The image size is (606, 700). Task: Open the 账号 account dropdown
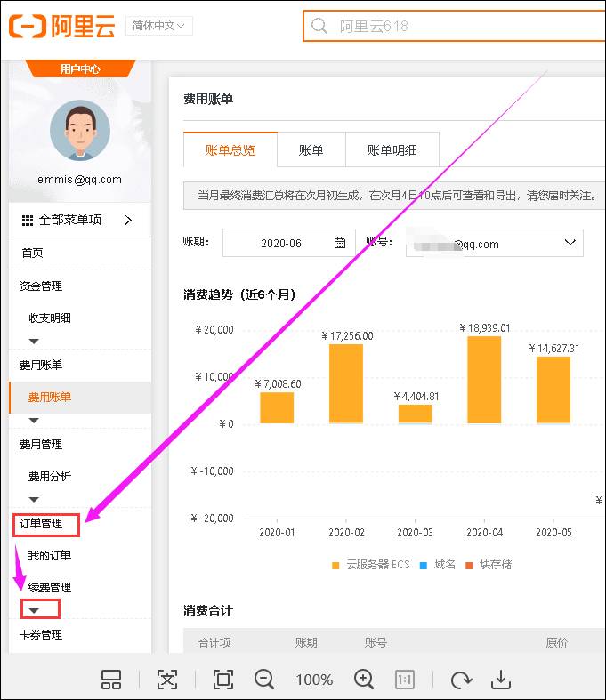495,243
